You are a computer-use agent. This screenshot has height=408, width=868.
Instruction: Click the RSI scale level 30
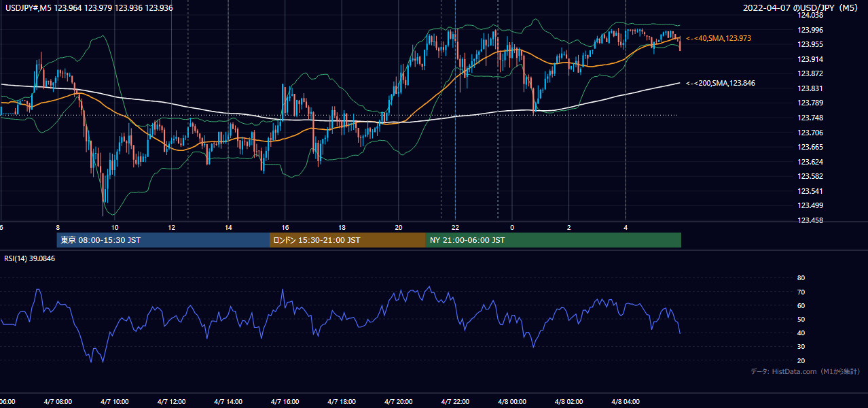(801, 347)
